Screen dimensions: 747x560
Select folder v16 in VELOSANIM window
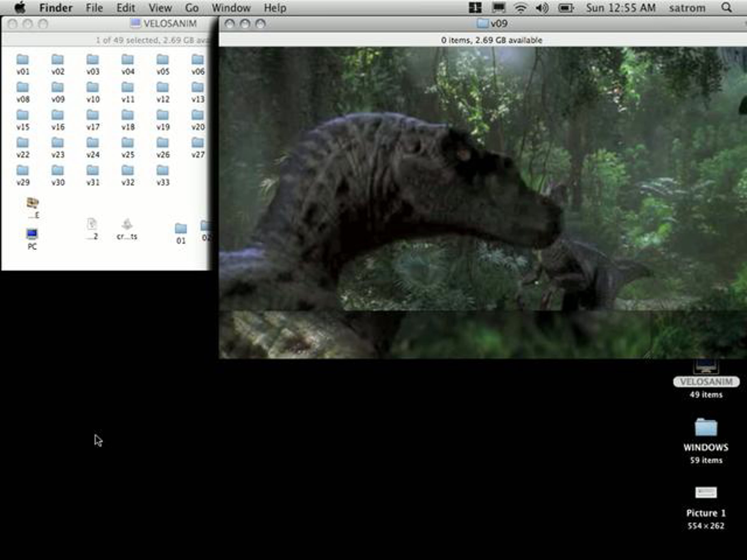(58, 119)
